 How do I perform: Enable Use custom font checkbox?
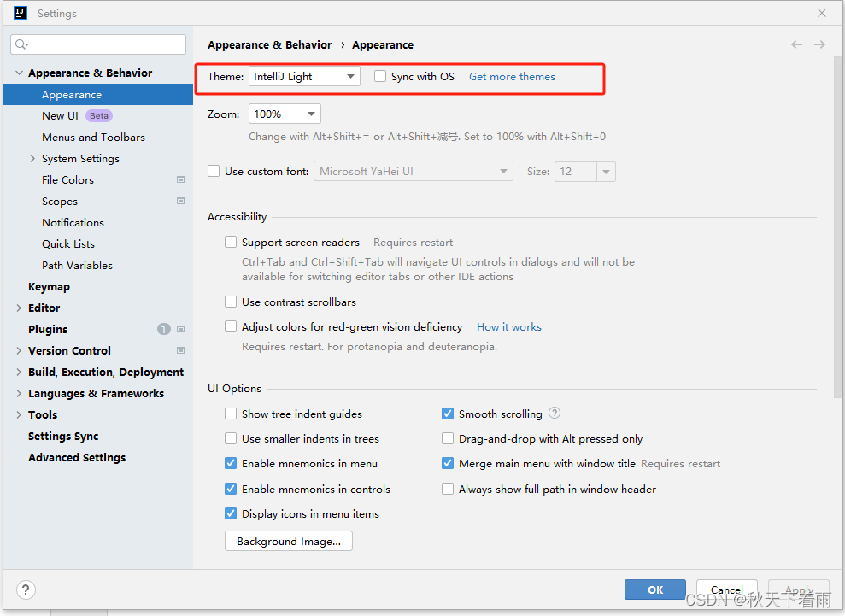(x=214, y=171)
